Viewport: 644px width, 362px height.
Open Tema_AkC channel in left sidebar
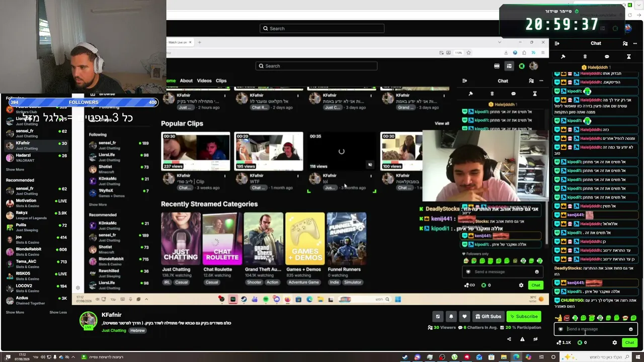pos(36,263)
